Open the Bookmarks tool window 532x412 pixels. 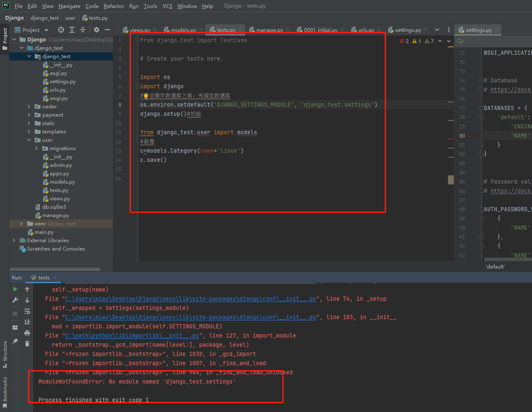pos(5,392)
